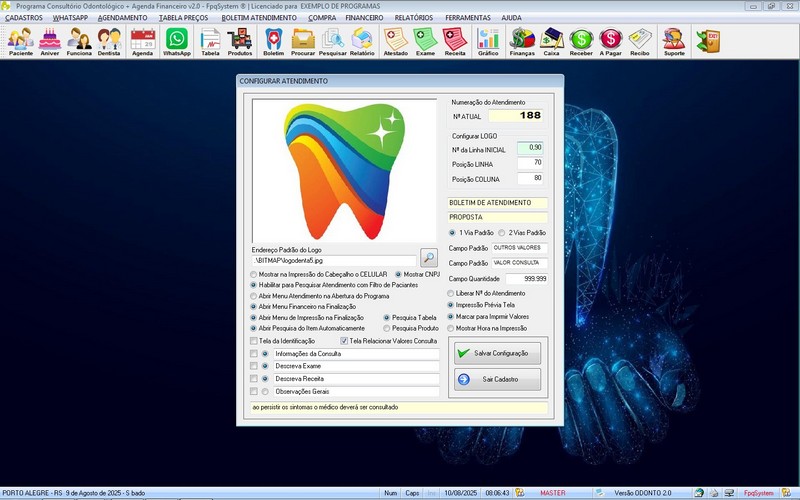
Task: Click the Dentista toolbar icon
Action: click(110, 41)
